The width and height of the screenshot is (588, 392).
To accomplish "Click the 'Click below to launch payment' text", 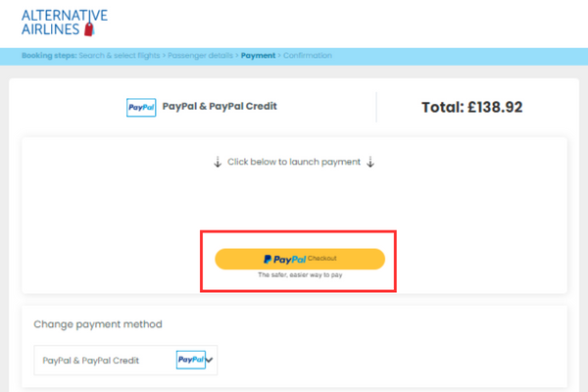I will tap(294, 162).
